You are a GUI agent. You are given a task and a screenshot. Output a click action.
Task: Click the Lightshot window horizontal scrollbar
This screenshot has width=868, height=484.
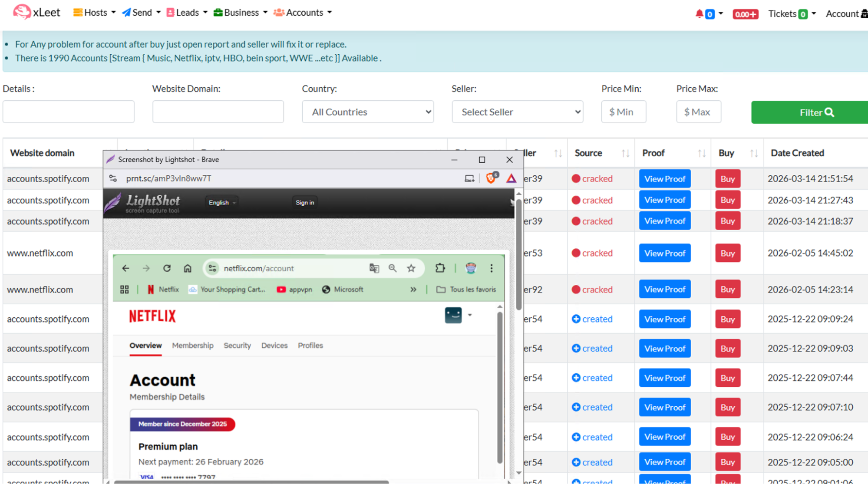click(x=251, y=482)
